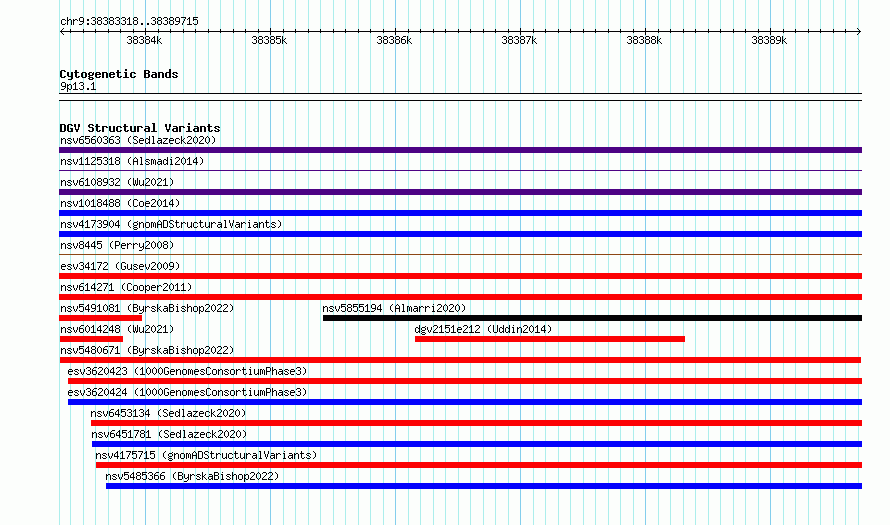Click the 38384k ruler position
The width and height of the screenshot is (890, 525).
coord(144,40)
